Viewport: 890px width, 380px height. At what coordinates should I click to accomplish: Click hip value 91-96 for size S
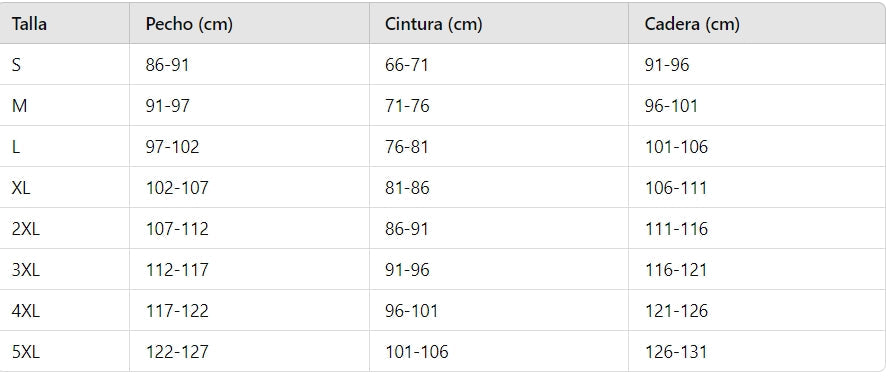[x=667, y=65]
